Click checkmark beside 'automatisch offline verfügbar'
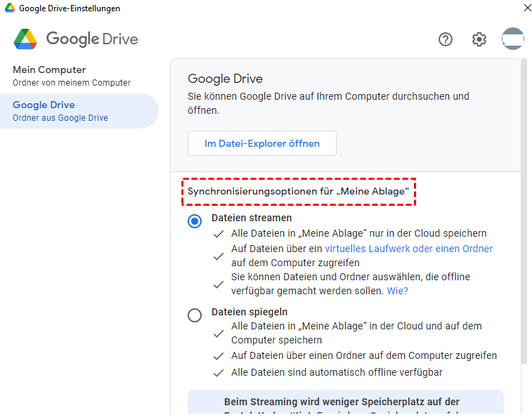Image resolution: width=532 pixels, height=420 pixels. click(219, 373)
